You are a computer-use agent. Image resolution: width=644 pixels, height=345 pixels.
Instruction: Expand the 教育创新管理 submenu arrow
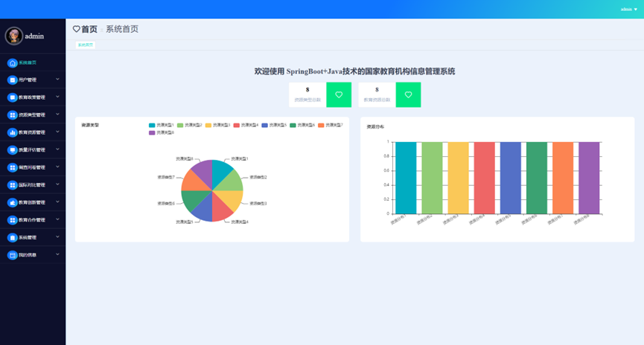(57, 201)
